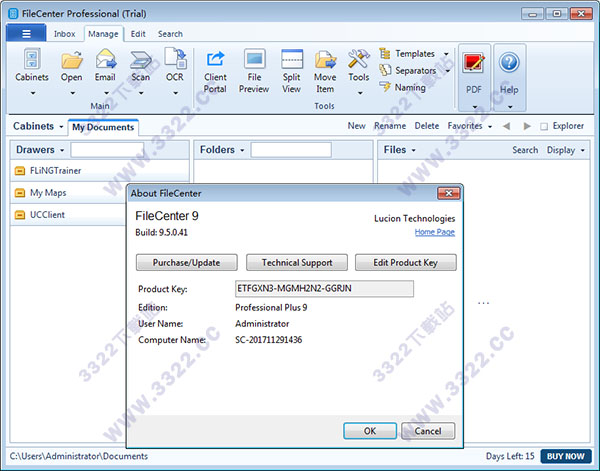Image resolution: width=600 pixels, height=471 pixels.
Task: Expand the arrow under Scan button
Action: coord(141,93)
